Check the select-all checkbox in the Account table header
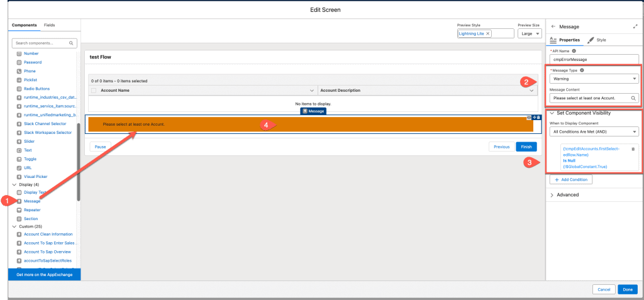Image resolution: width=644 pixels, height=300 pixels. coord(94,91)
